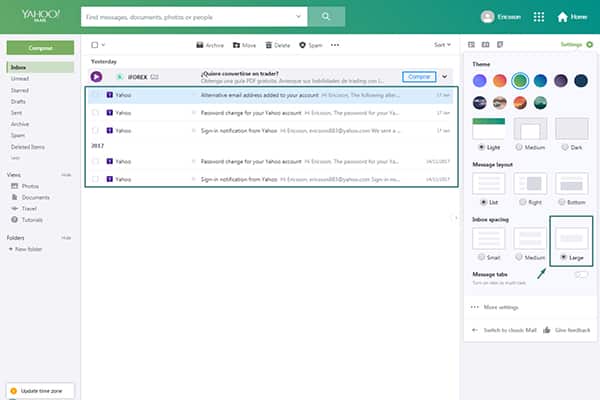Image resolution: width=600 pixels, height=400 pixels.
Task: Expand the FOREX ad chevron
Action: 445,77
